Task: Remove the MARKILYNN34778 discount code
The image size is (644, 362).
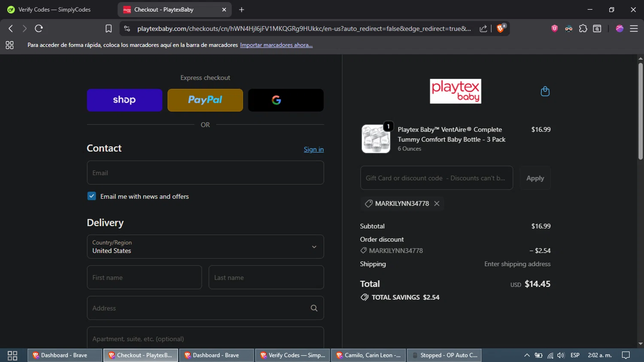Action: point(437,204)
